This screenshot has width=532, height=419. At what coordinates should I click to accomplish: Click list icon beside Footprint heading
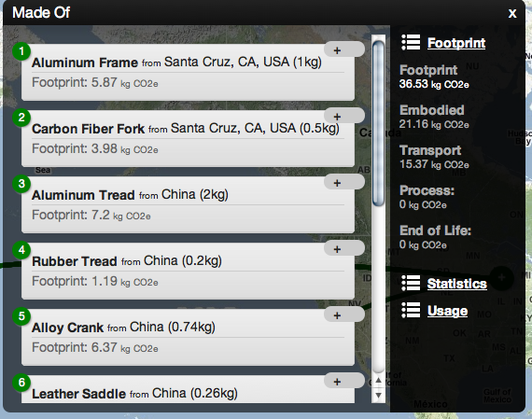point(411,42)
